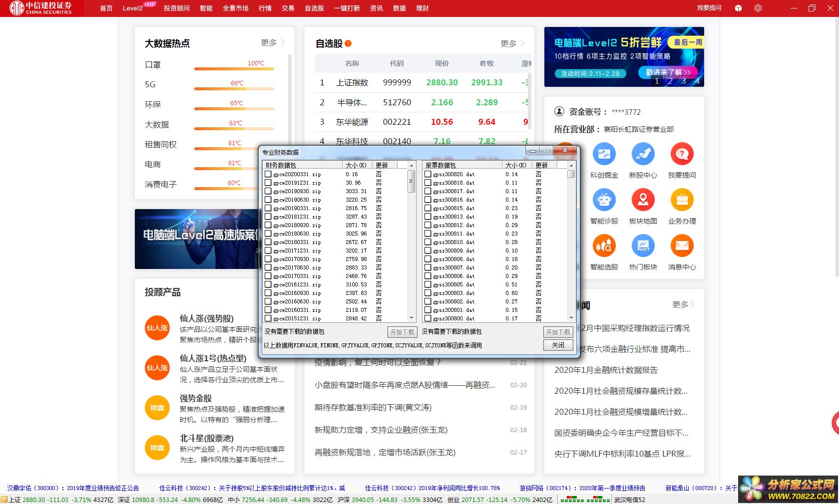The width and height of the screenshot is (839, 504).
Task: Open article 期待存款基准利率的下调(黄文涛)
Action: [373, 408]
